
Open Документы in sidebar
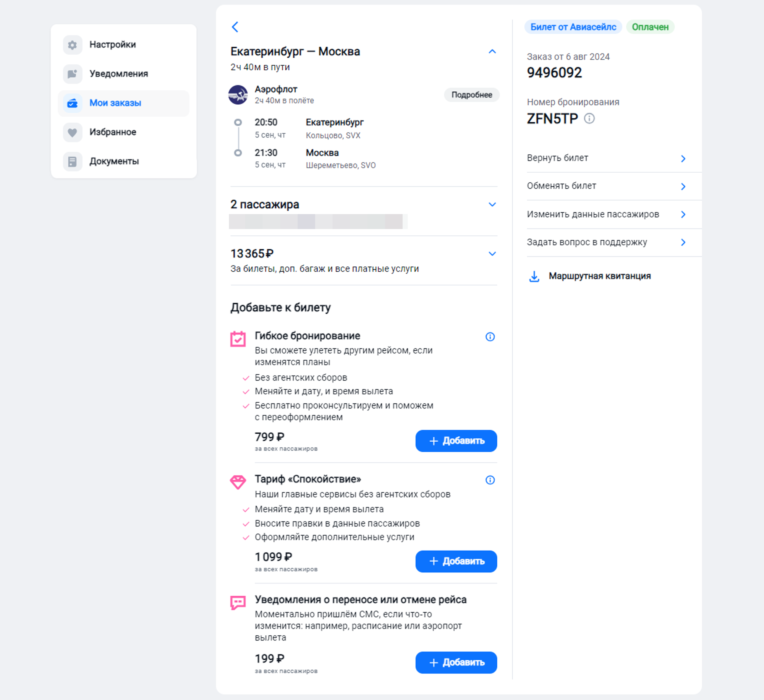pyautogui.click(x=123, y=161)
